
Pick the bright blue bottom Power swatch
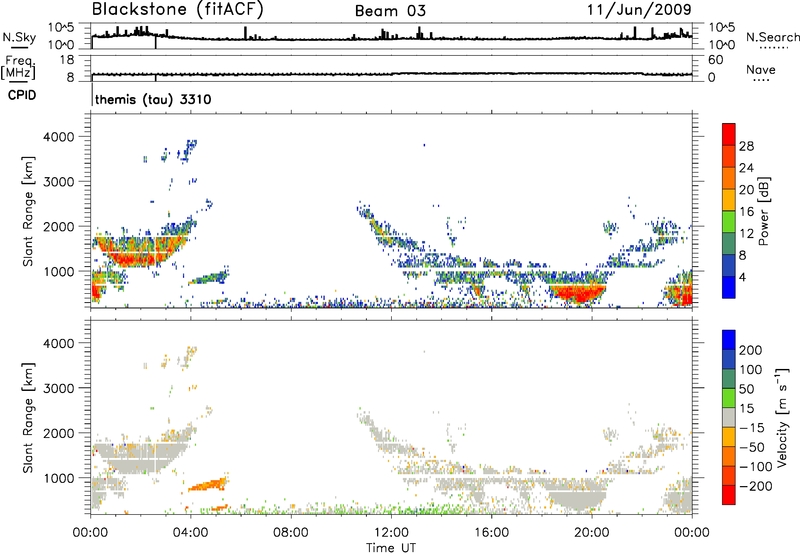729,287
